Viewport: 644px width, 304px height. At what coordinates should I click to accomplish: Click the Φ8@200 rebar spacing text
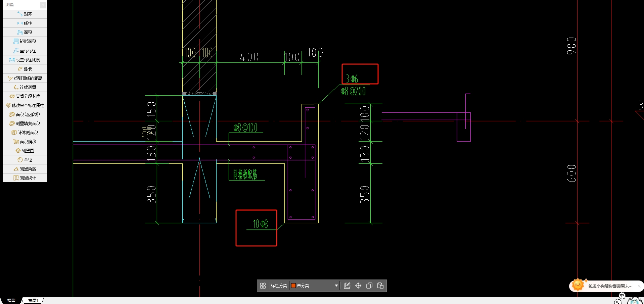[x=353, y=91]
